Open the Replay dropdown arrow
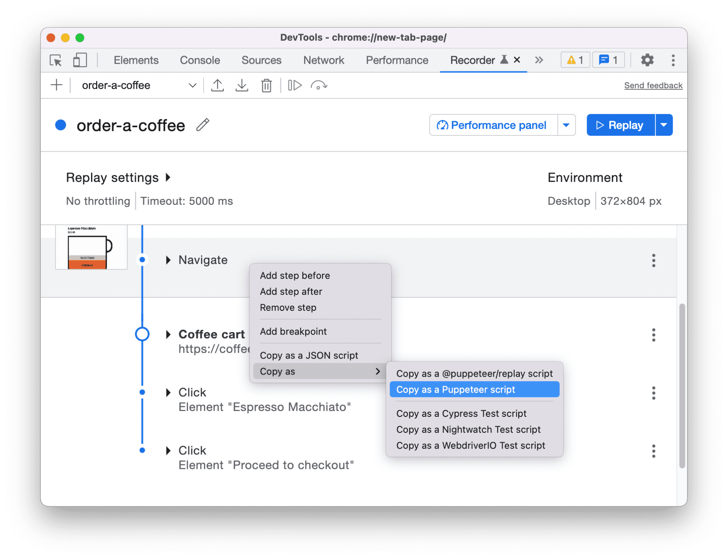The image size is (728, 560). coord(665,125)
